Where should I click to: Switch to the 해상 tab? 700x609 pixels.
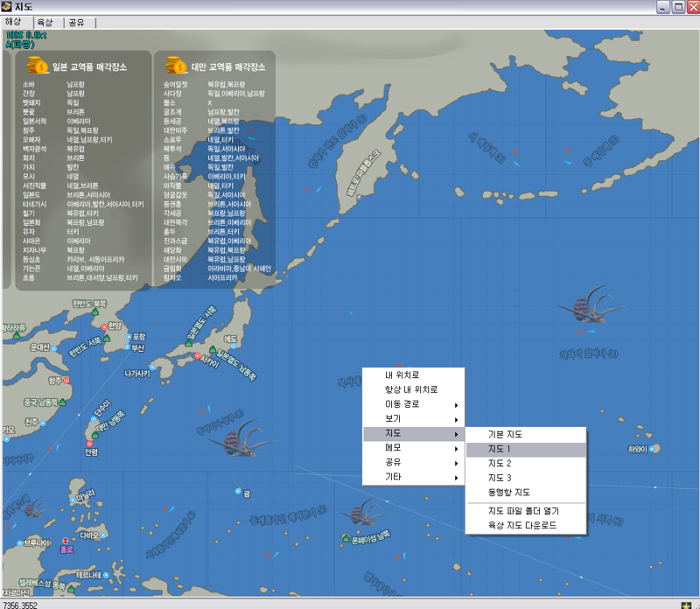click(16, 22)
